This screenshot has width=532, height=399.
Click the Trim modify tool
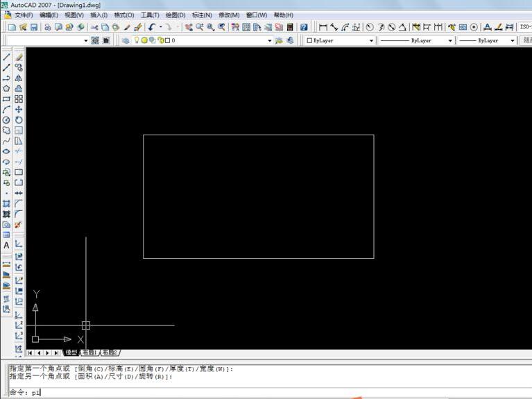pyautogui.click(x=19, y=151)
